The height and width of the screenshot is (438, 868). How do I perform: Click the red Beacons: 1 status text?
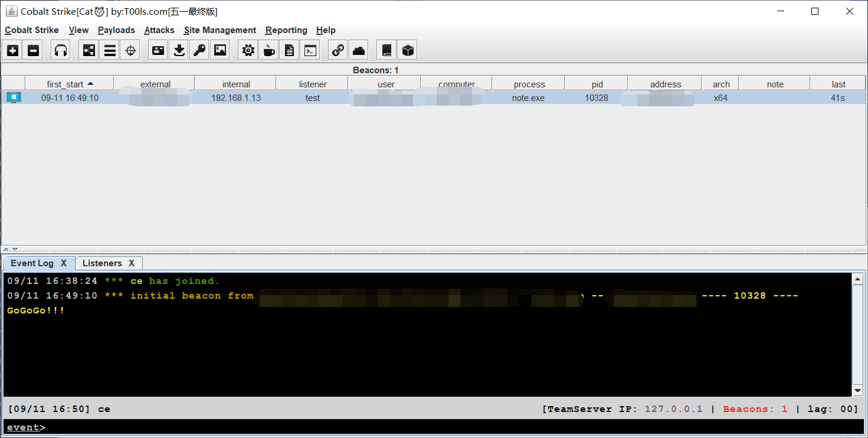click(x=755, y=408)
